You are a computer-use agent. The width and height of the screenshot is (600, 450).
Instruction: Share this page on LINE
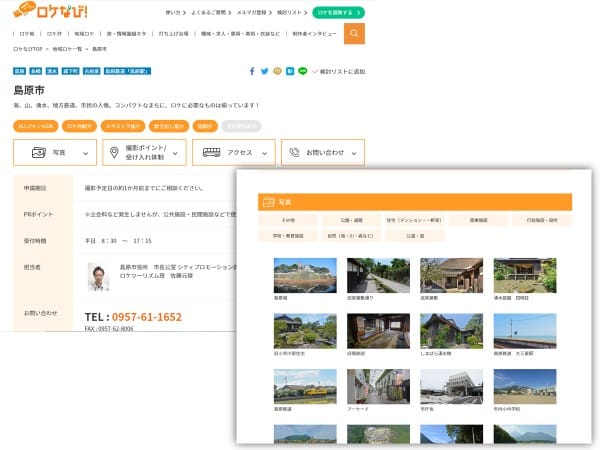302,71
